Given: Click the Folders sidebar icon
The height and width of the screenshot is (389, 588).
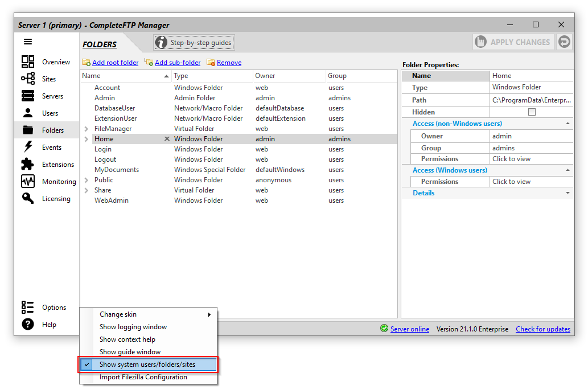Looking at the screenshot, I should 28,130.
